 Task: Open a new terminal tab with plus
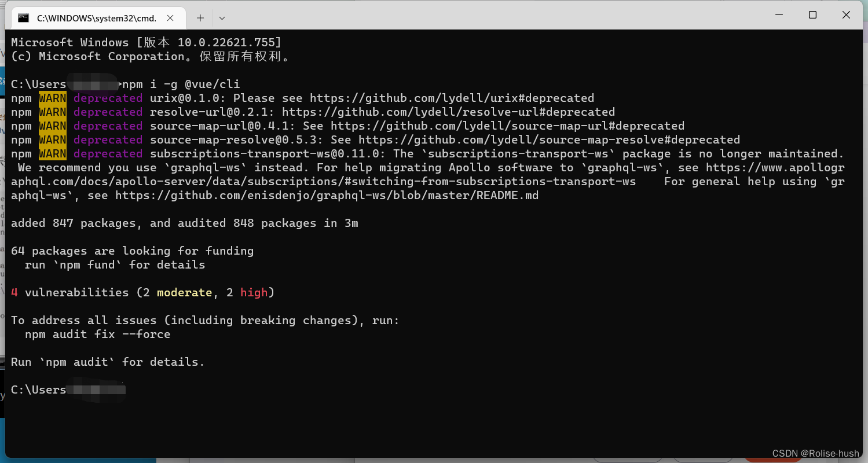[200, 18]
